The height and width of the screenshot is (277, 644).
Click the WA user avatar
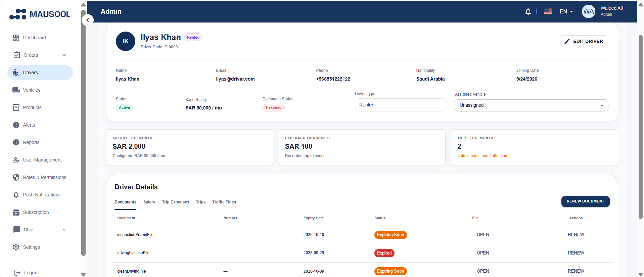coord(589,11)
